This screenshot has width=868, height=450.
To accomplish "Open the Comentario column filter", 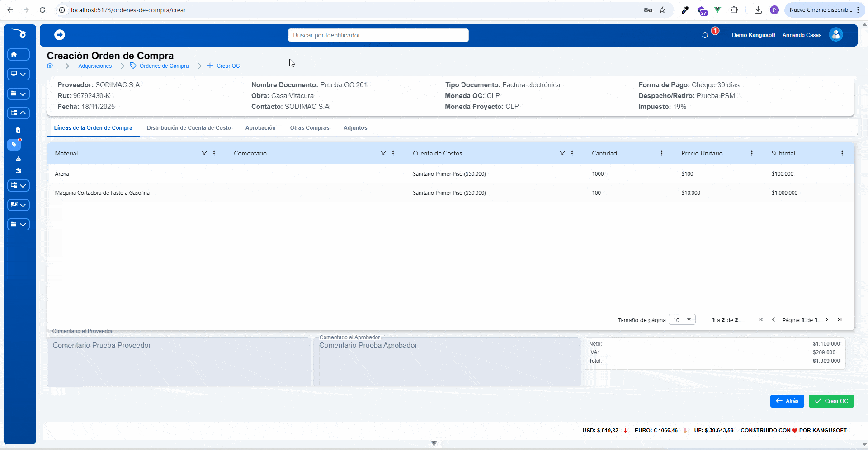I will (x=383, y=153).
